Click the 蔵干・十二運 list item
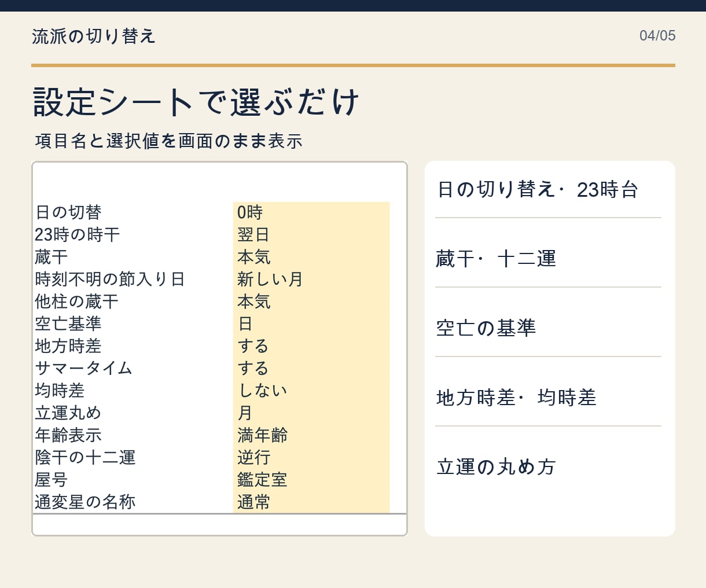 coord(496,259)
